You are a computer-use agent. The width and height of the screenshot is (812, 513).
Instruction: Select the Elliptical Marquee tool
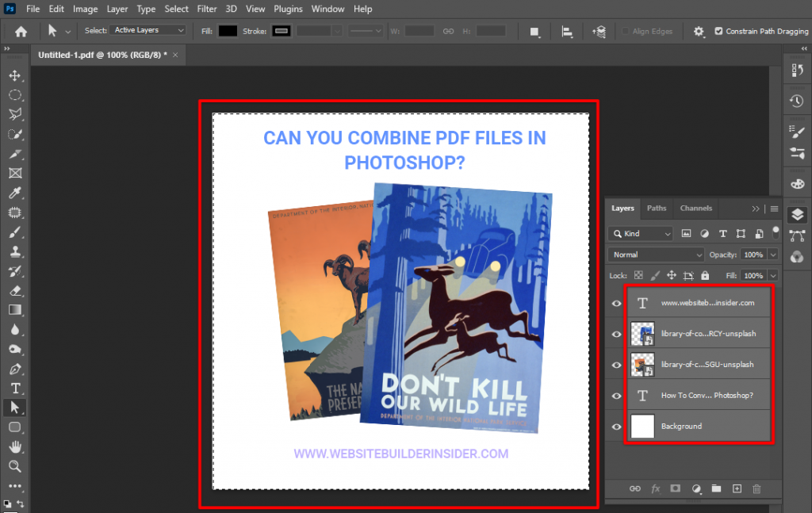(x=14, y=95)
